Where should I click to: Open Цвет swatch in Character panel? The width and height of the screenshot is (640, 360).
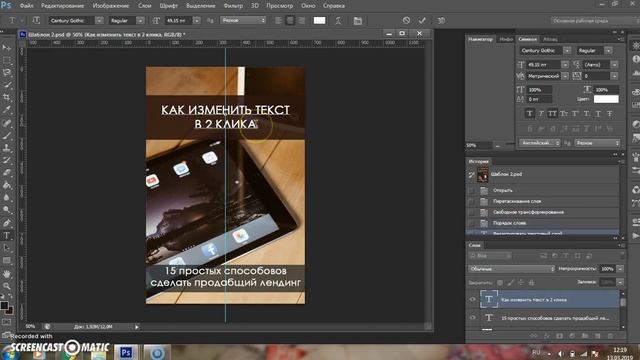(606, 99)
